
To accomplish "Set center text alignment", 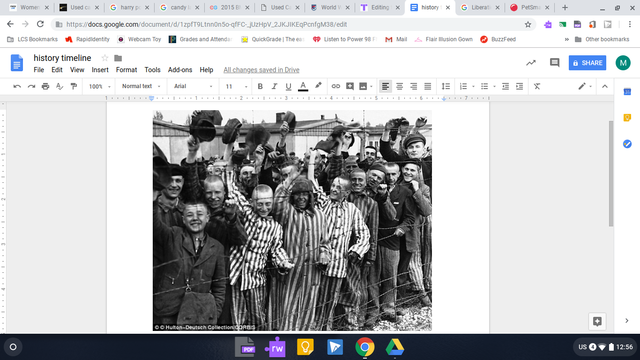I will click(x=400, y=87).
